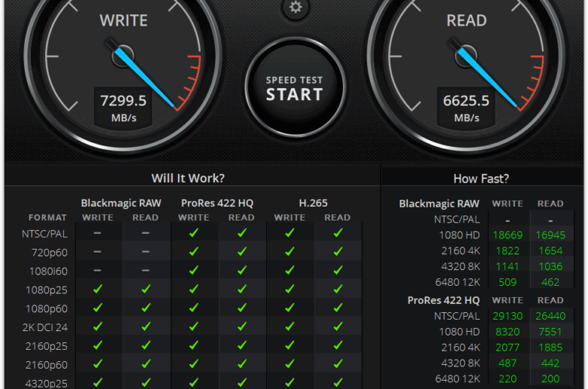The height and width of the screenshot is (389, 588).
Task: Click 2K DCI 24 Blackmagic RAW read checkmark
Action: pyautogui.click(x=146, y=326)
